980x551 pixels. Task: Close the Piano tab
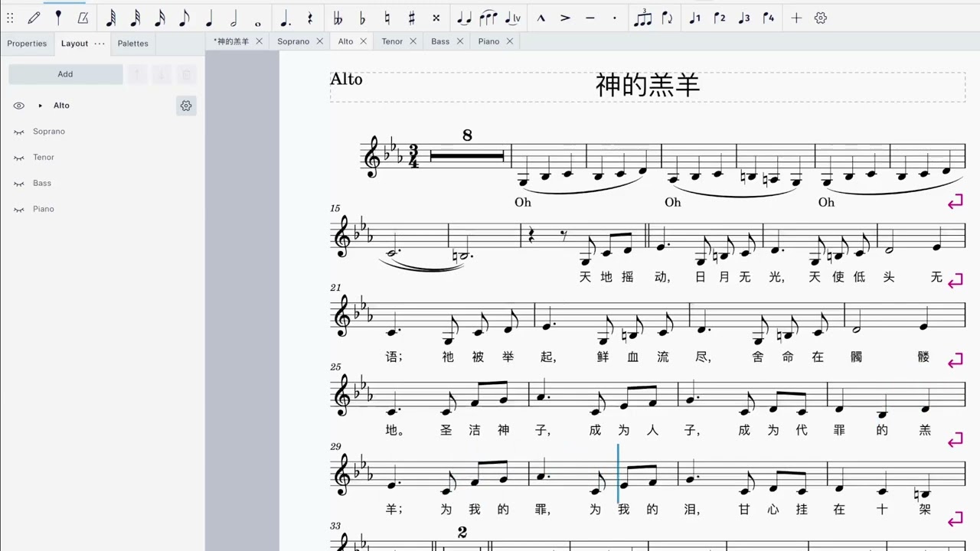click(510, 41)
